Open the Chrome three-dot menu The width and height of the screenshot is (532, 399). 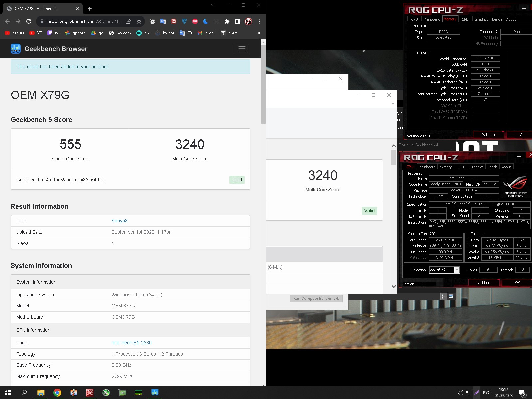[259, 21]
